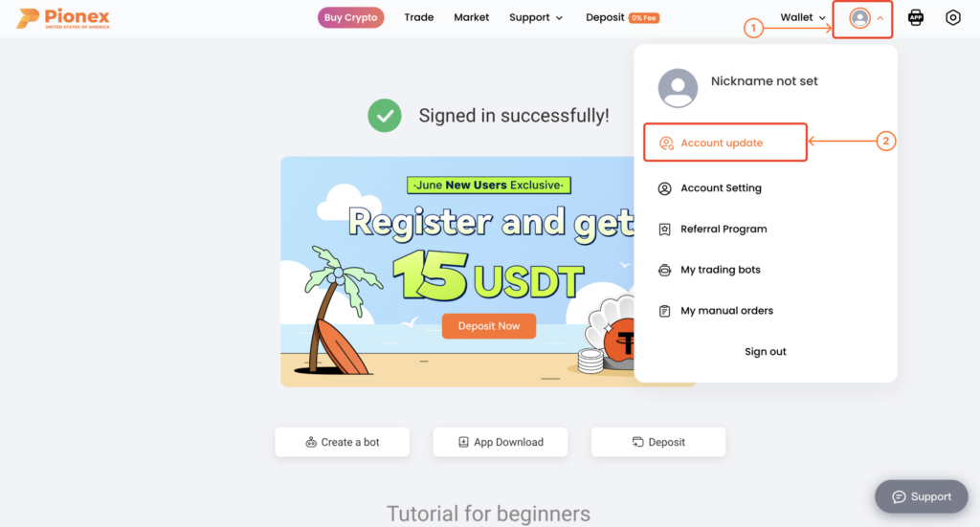Click the Buy Crypto button
Viewport: 980px width, 527px height.
[x=350, y=17]
